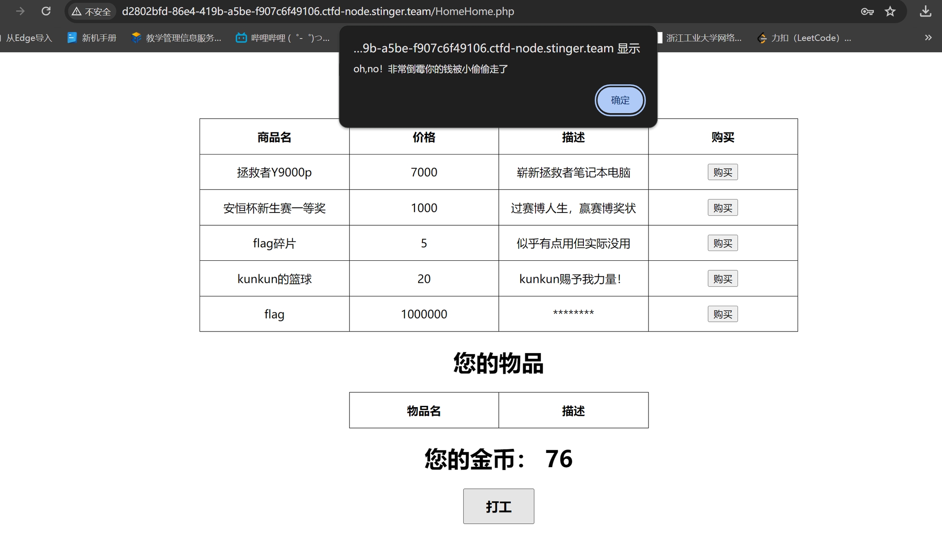Open the downloads icon
The image size is (942, 560).
[x=925, y=11]
